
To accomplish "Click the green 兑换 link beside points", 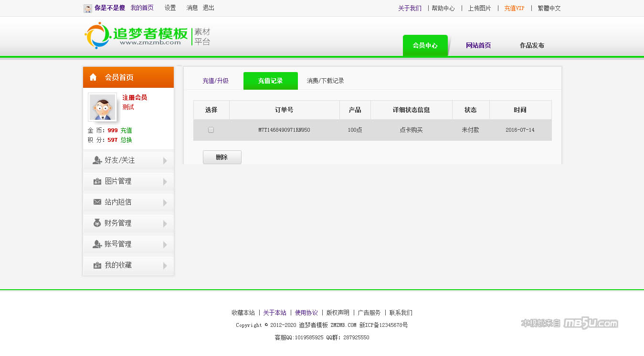I will [126, 140].
